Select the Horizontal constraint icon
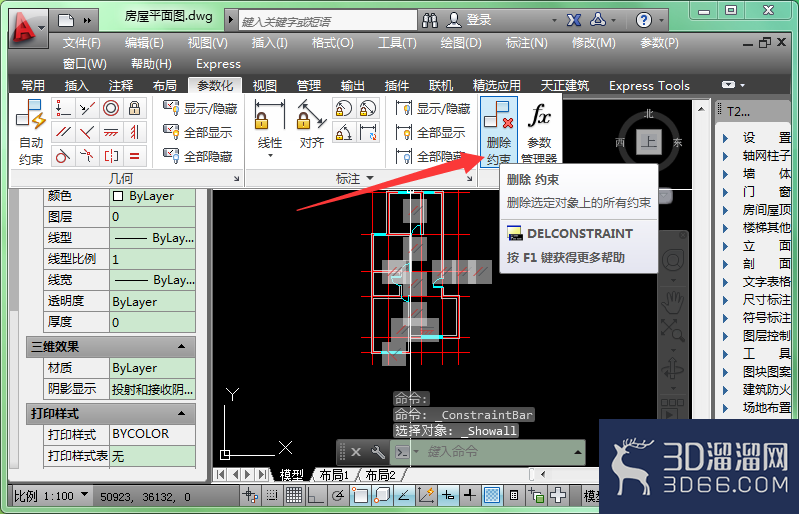 tap(111, 132)
